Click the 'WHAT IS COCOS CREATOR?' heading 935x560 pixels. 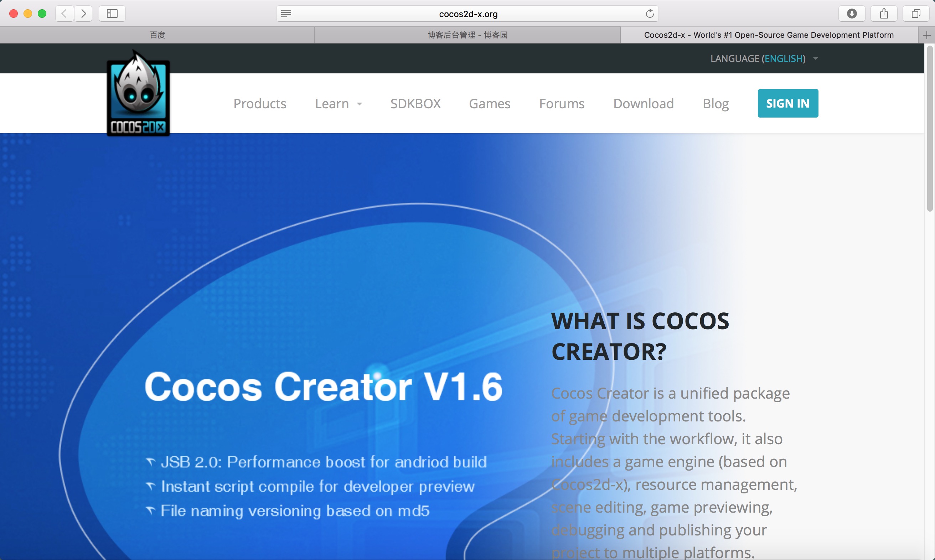point(640,336)
